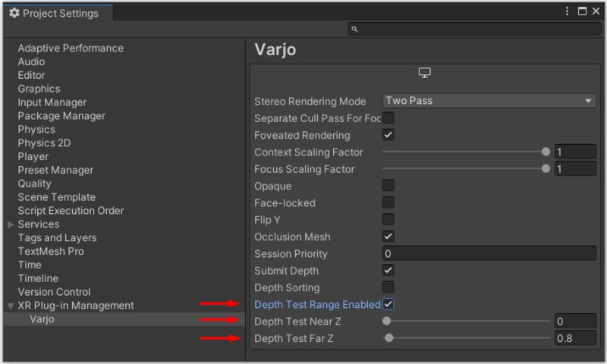
Task: Select the Services category
Action: [x=39, y=224]
